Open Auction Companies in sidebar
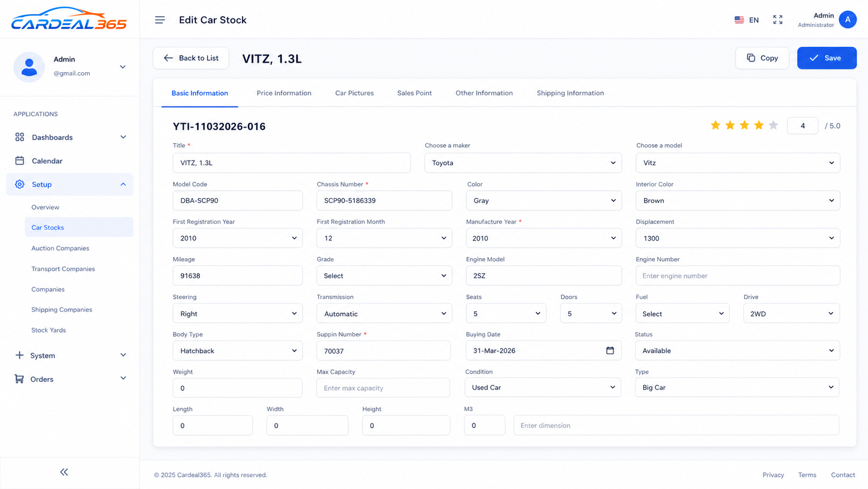868x489 pixels. 60,248
